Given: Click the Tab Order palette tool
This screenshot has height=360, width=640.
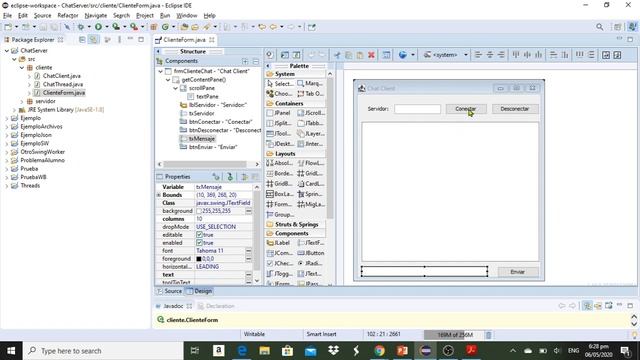Looking at the screenshot, I should pyautogui.click(x=311, y=93).
